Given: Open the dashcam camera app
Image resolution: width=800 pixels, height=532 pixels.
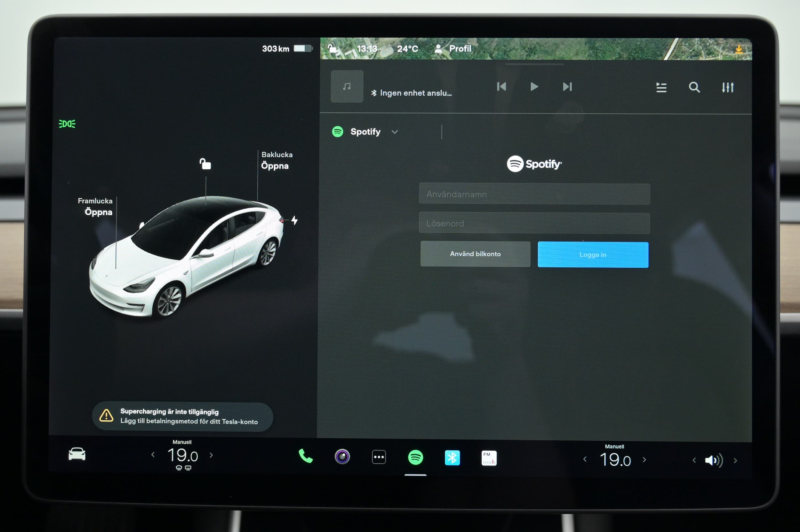Looking at the screenshot, I should click(x=342, y=456).
